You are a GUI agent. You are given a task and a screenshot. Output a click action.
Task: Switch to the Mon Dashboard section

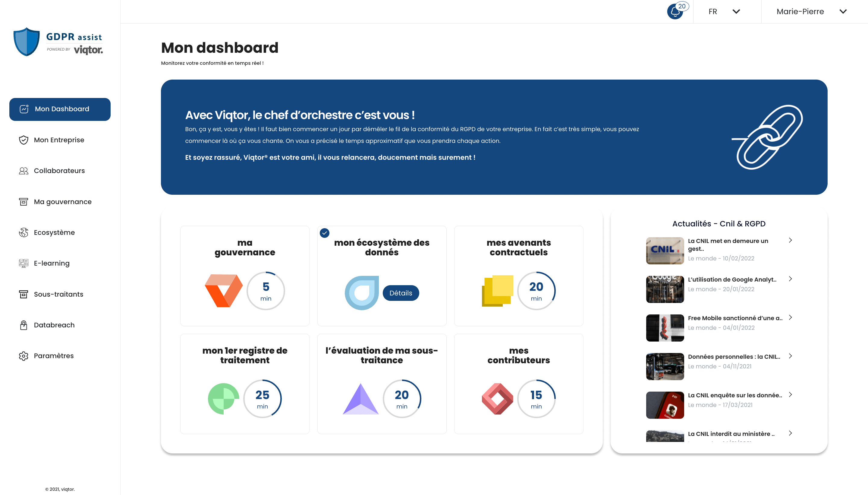pyautogui.click(x=61, y=109)
